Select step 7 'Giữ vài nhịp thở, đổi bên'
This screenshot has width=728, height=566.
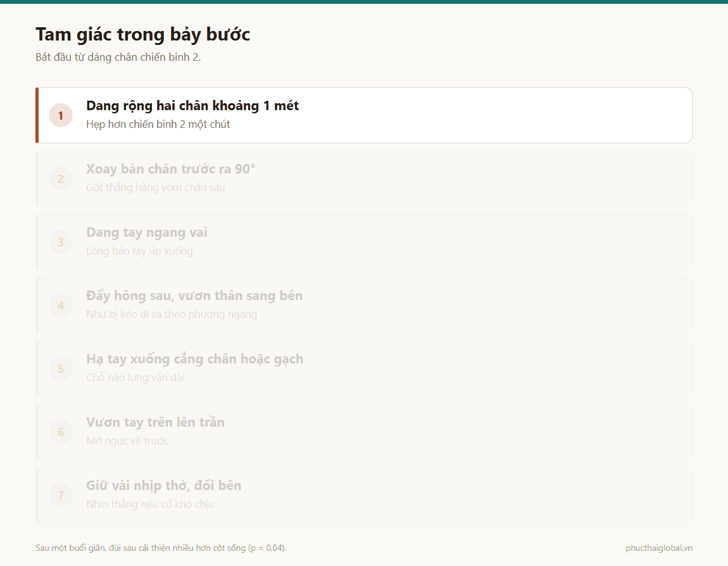tap(364, 495)
